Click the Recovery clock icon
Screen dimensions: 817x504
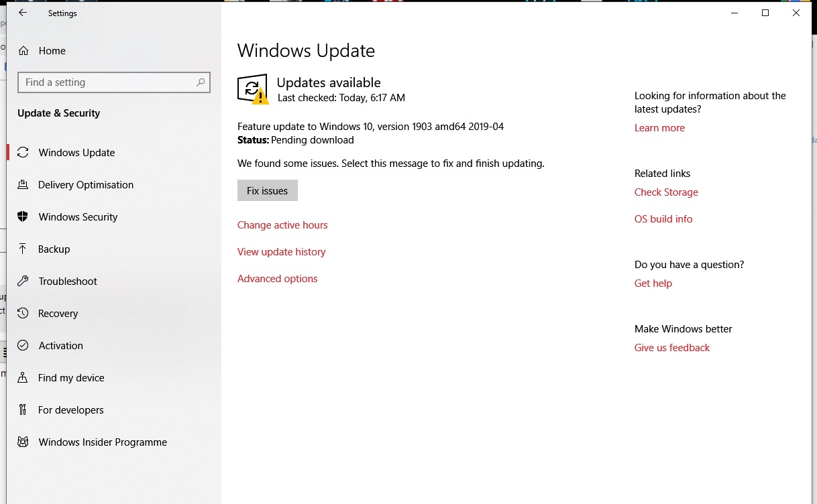point(23,314)
